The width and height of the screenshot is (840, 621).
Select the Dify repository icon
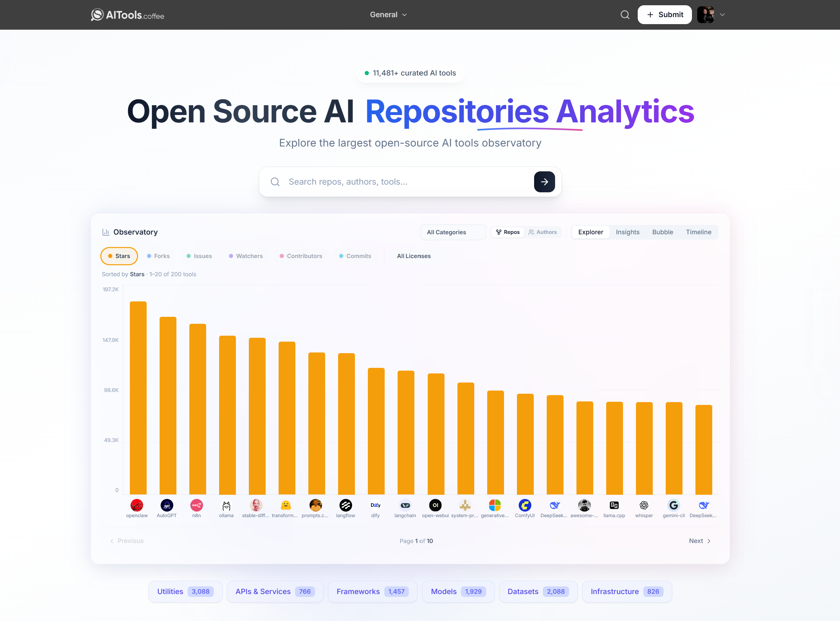coord(375,505)
